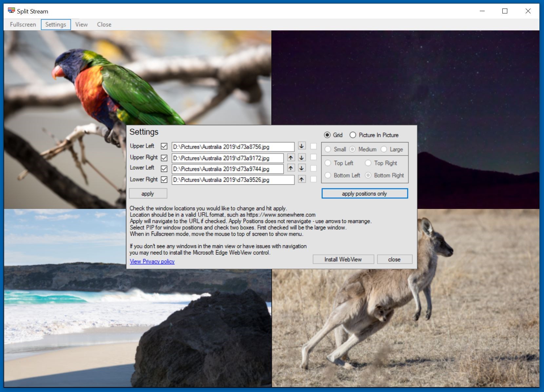
Task: Move the Upper Right entry up
Action: (x=291, y=158)
